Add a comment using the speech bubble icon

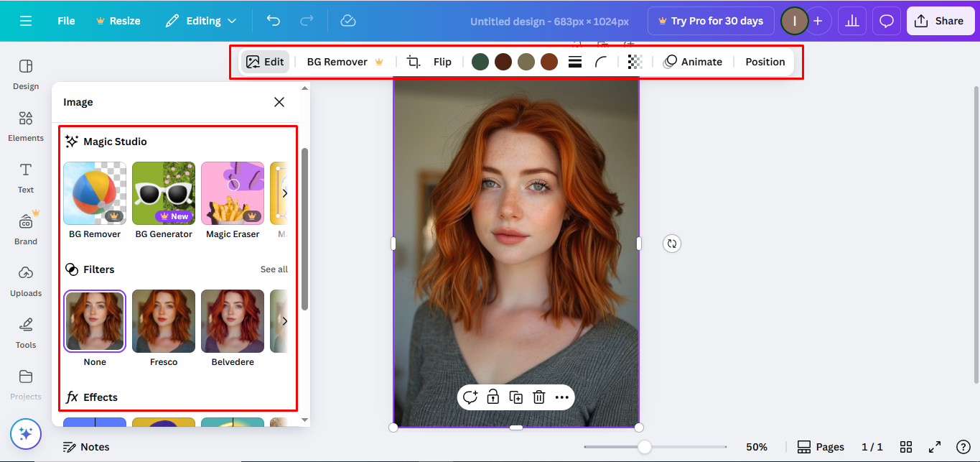tap(470, 397)
